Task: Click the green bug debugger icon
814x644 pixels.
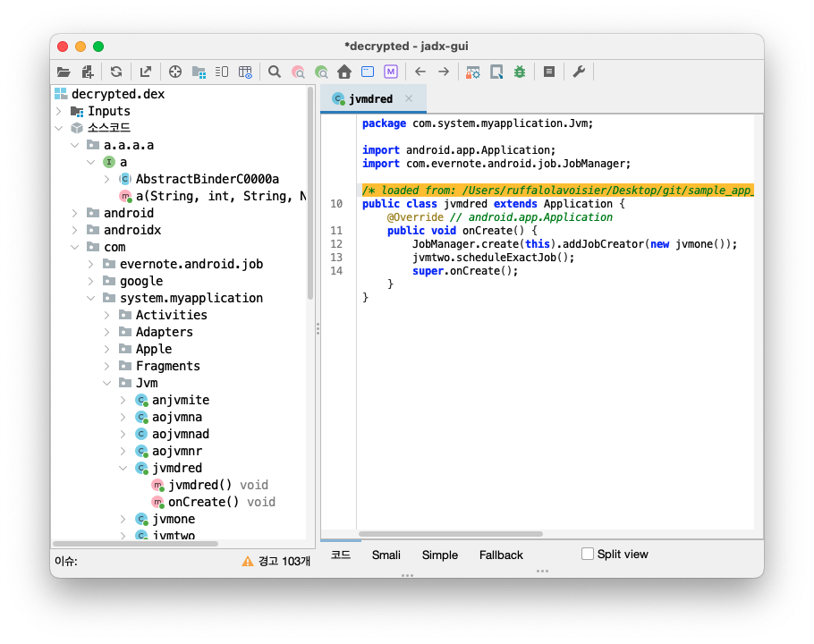Action: point(520,72)
